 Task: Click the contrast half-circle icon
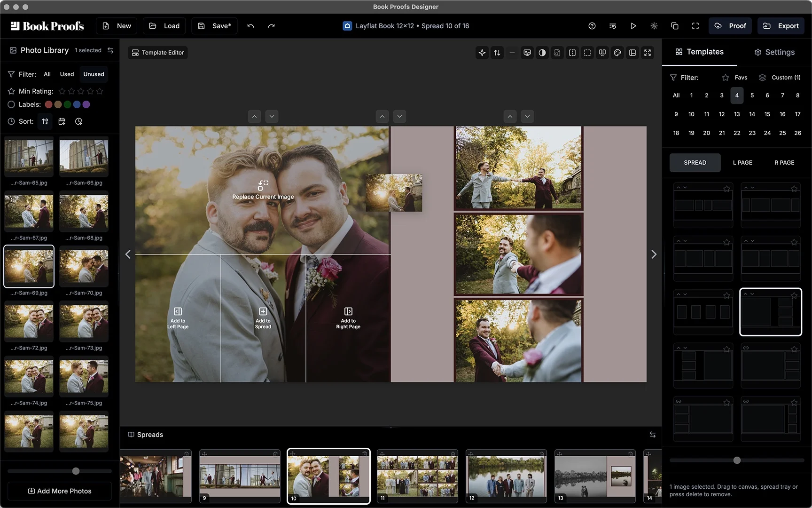pyautogui.click(x=542, y=53)
